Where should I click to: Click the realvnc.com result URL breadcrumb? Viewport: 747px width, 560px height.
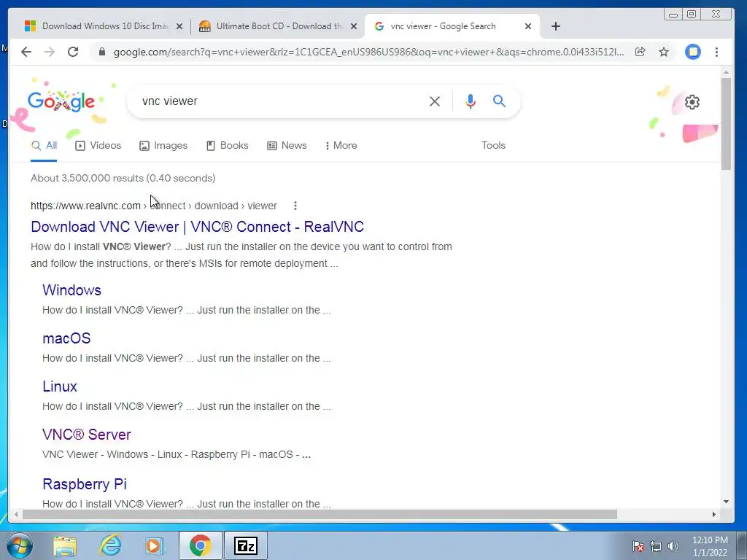click(x=153, y=206)
